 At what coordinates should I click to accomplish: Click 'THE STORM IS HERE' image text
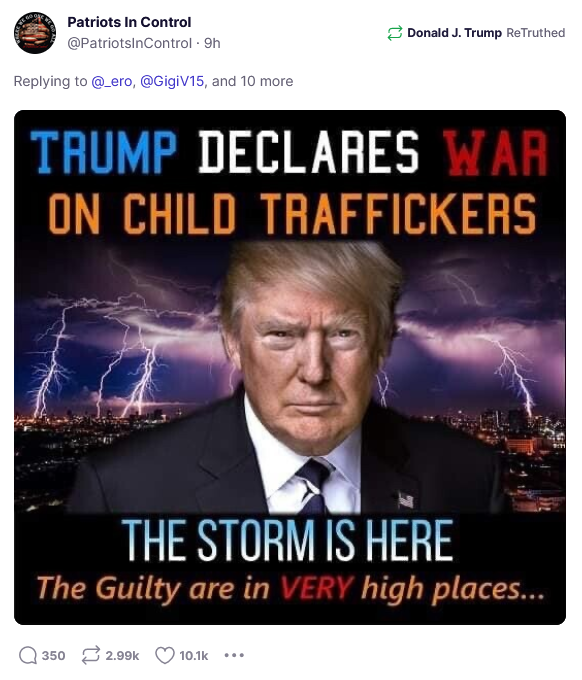[287, 540]
